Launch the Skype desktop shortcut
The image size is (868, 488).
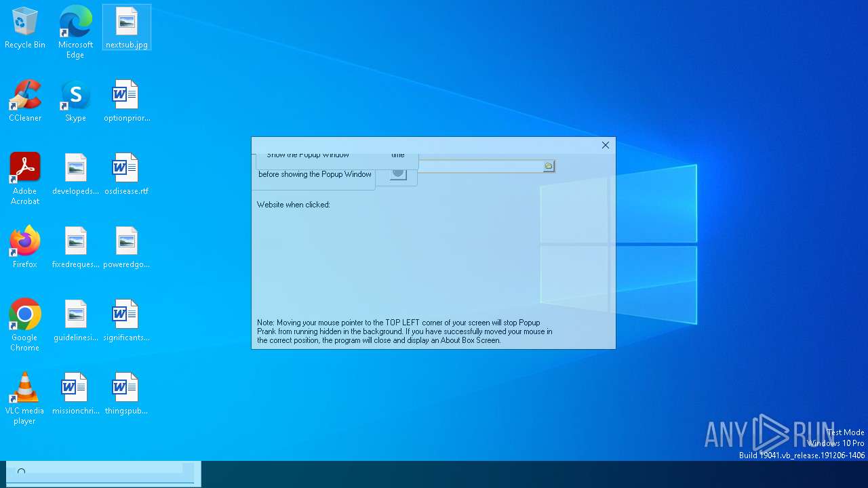pyautogui.click(x=75, y=101)
